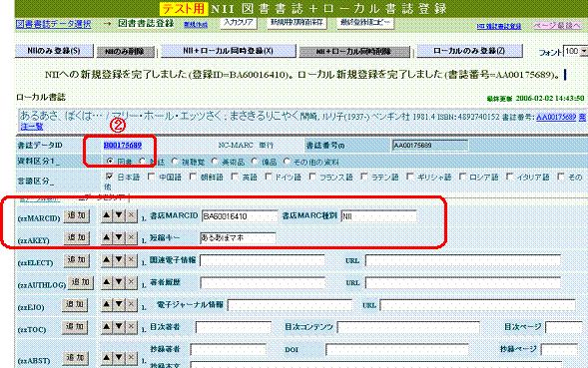Select the 視聴覚 material type radio

[x=175, y=162]
